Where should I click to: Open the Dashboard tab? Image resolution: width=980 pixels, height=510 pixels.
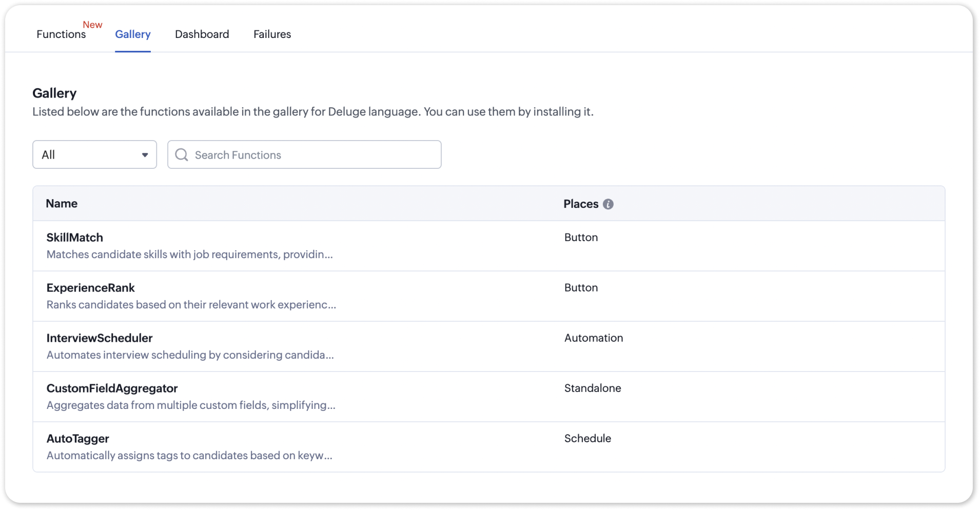(x=202, y=34)
